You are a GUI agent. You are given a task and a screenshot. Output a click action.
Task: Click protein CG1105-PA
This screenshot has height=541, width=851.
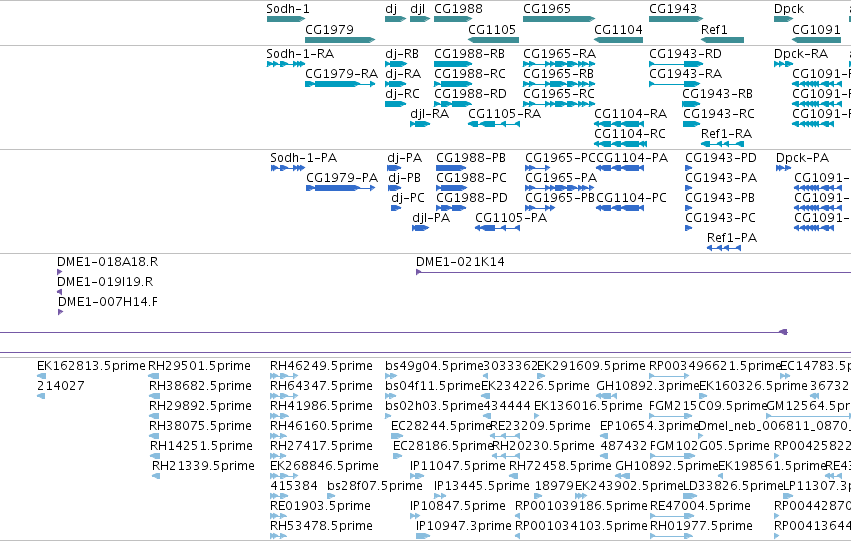pyautogui.click(x=498, y=228)
